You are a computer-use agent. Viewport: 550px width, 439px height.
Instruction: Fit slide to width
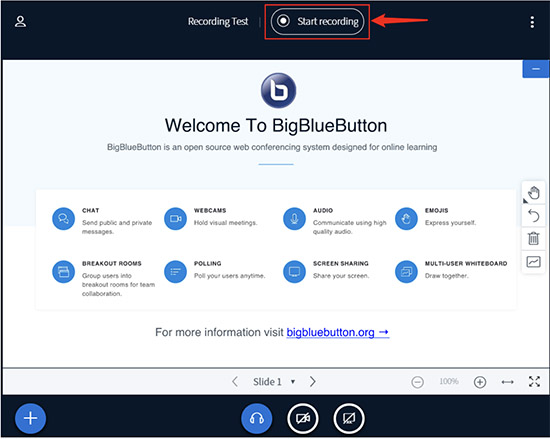click(x=508, y=382)
